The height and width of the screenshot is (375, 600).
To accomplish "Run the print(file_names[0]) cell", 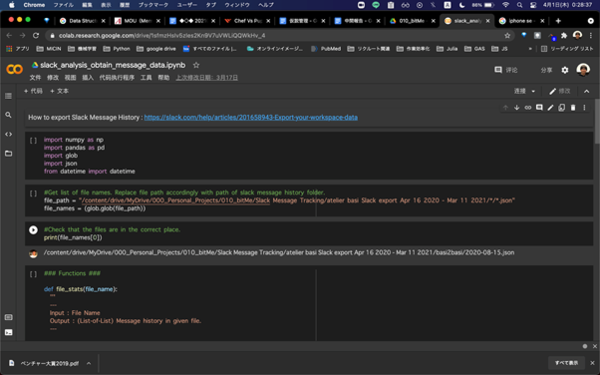I will point(33,230).
